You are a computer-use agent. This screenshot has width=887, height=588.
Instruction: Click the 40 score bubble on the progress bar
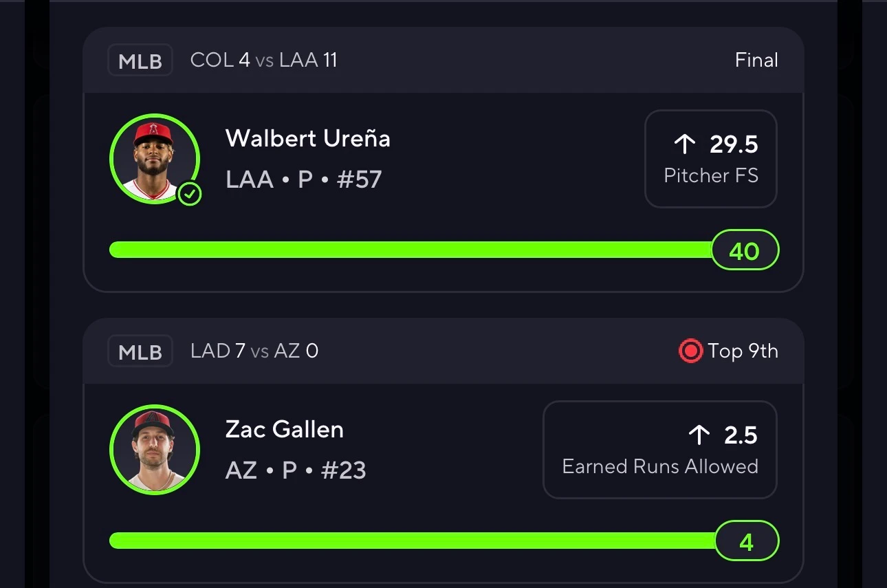tap(745, 250)
